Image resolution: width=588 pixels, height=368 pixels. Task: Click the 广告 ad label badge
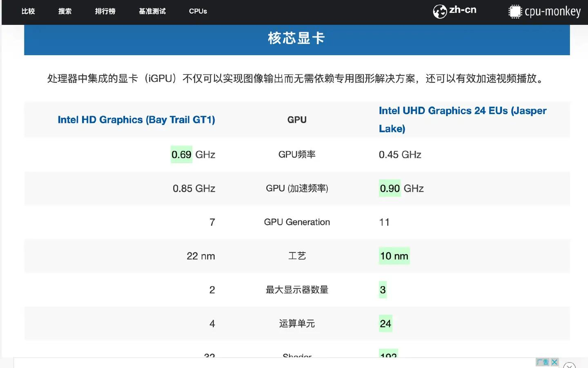[x=542, y=362]
